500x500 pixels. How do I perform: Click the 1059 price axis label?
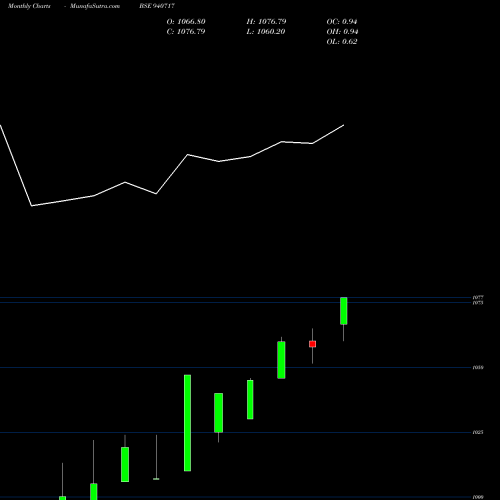(x=478, y=367)
